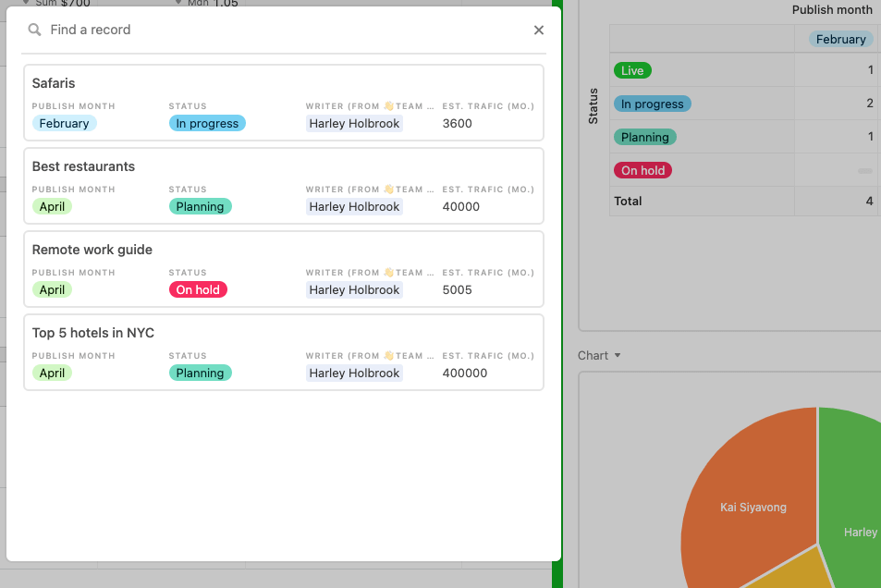Viewport: 881px width, 588px height.
Task: Click the Total row label in pivot table
Action: pyautogui.click(x=628, y=201)
